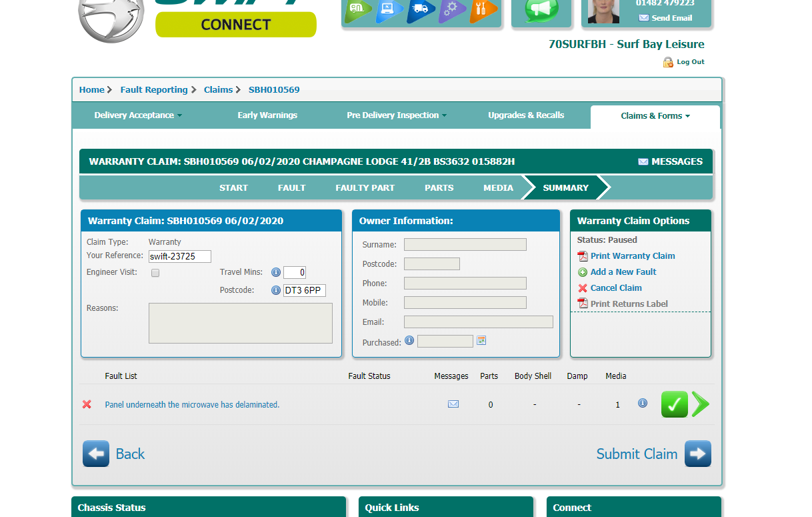The height and width of the screenshot is (517, 812).
Task: Select Add a New Fault link
Action: (x=623, y=272)
